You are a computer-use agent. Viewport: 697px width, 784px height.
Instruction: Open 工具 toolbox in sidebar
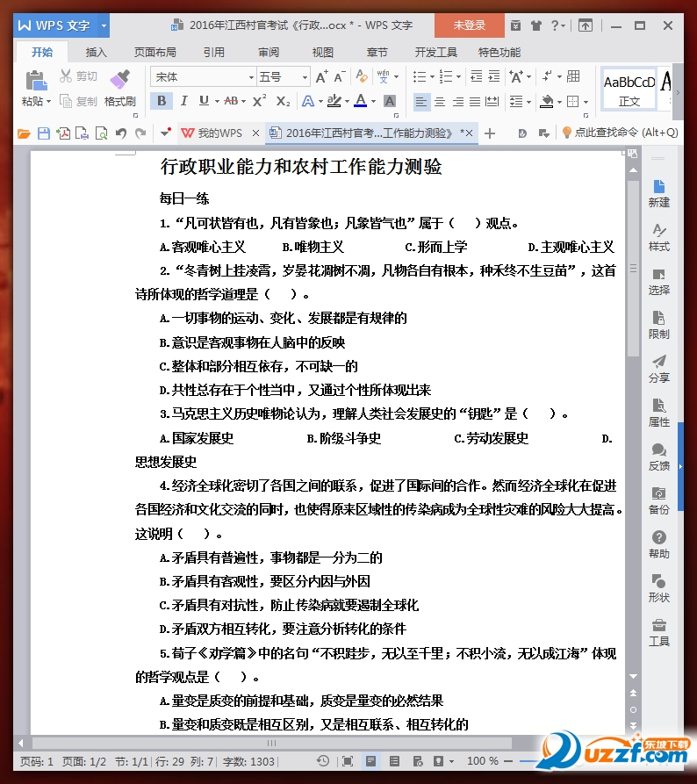[x=659, y=632]
